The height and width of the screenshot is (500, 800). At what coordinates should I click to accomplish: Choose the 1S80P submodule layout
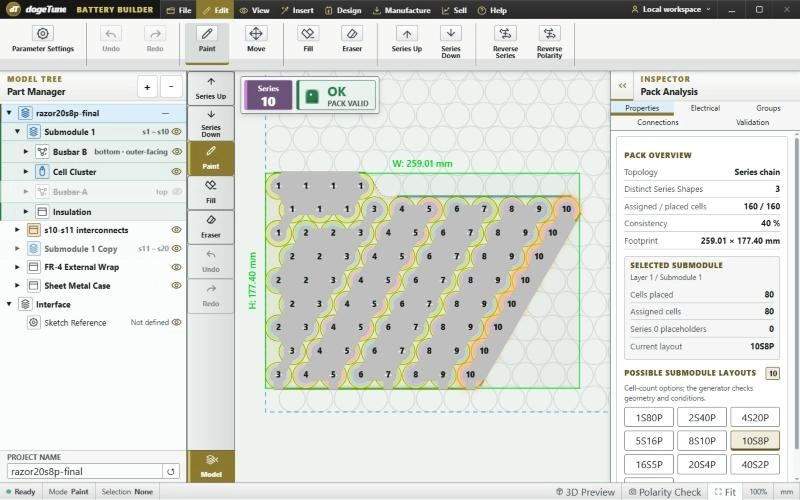click(649, 417)
